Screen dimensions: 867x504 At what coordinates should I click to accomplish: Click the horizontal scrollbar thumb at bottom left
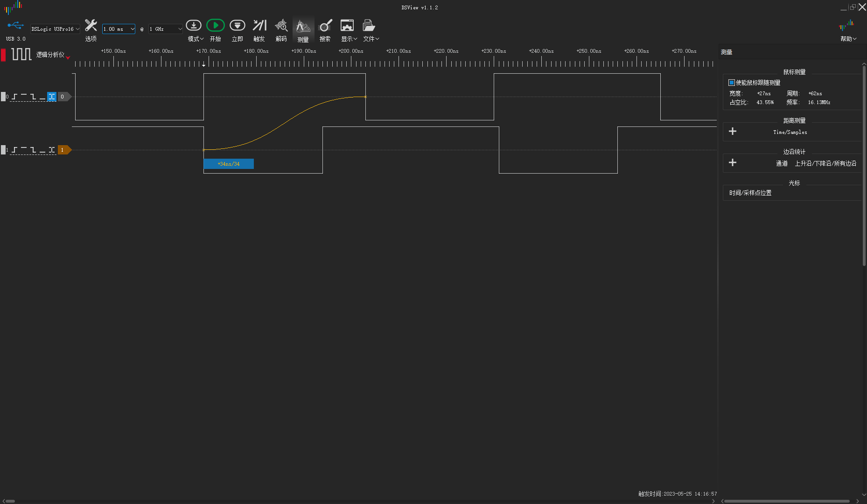coord(10,501)
